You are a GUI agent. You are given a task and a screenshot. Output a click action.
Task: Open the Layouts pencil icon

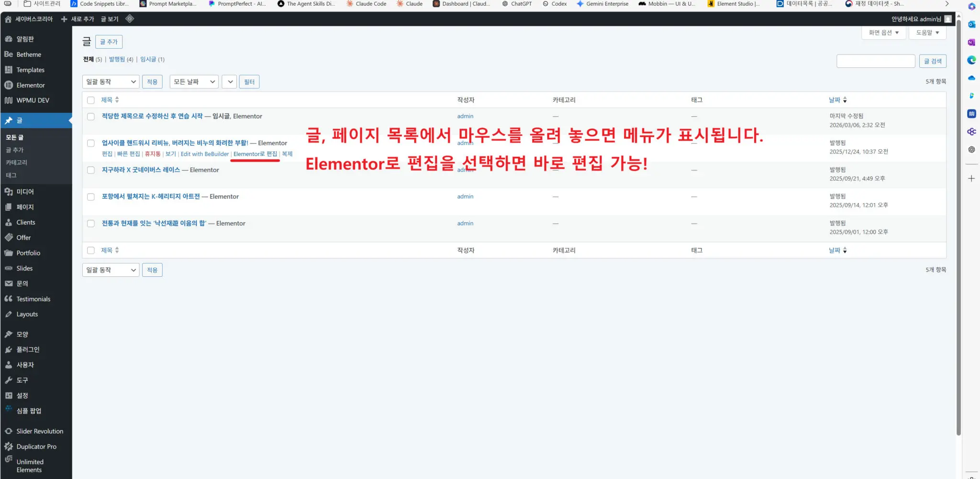click(x=9, y=314)
